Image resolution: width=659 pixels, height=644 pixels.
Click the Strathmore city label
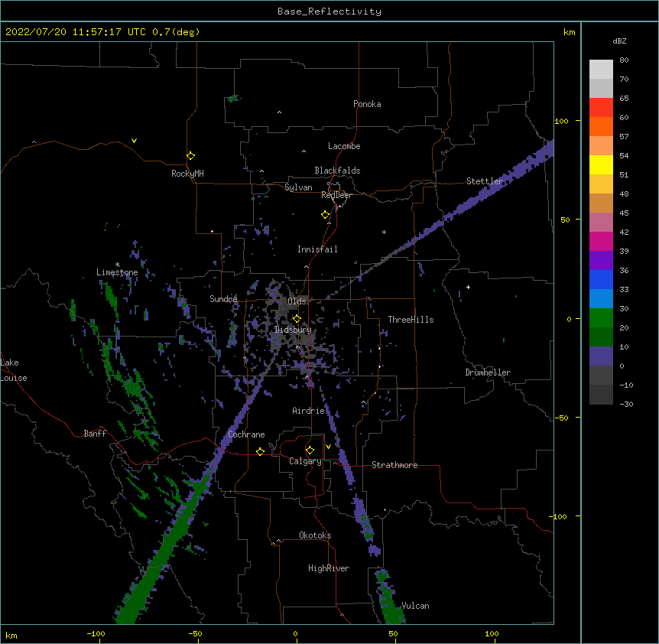[394, 465]
